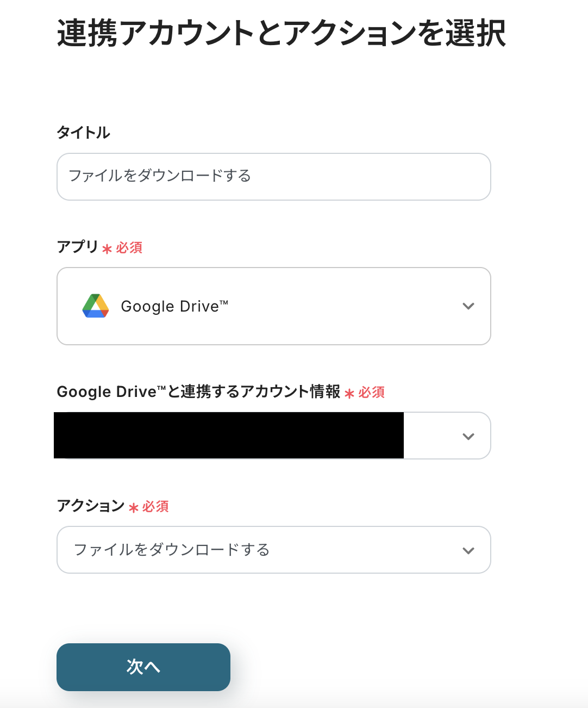Click the red asterisk beside アプリ
588x708 pixels.
tap(107, 249)
